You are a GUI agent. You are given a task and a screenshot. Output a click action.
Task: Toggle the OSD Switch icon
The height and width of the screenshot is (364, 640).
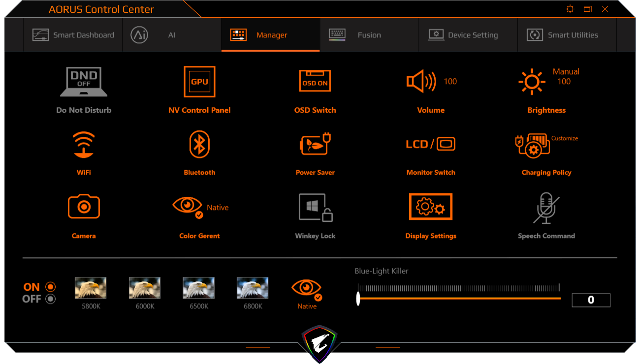coord(315,81)
